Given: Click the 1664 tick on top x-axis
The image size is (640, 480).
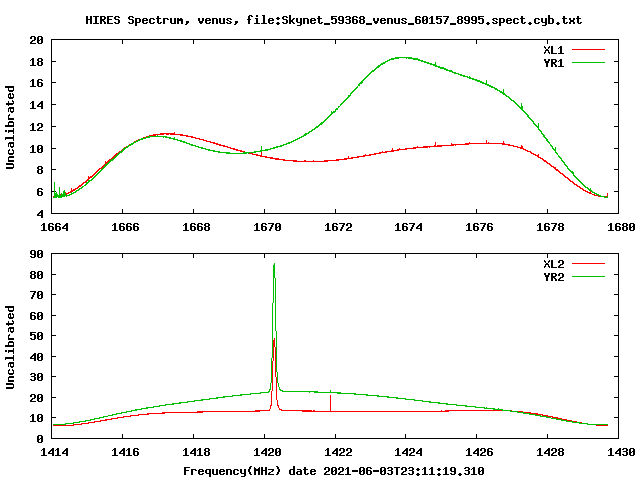Looking at the screenshot, I should tap(54, 227).
